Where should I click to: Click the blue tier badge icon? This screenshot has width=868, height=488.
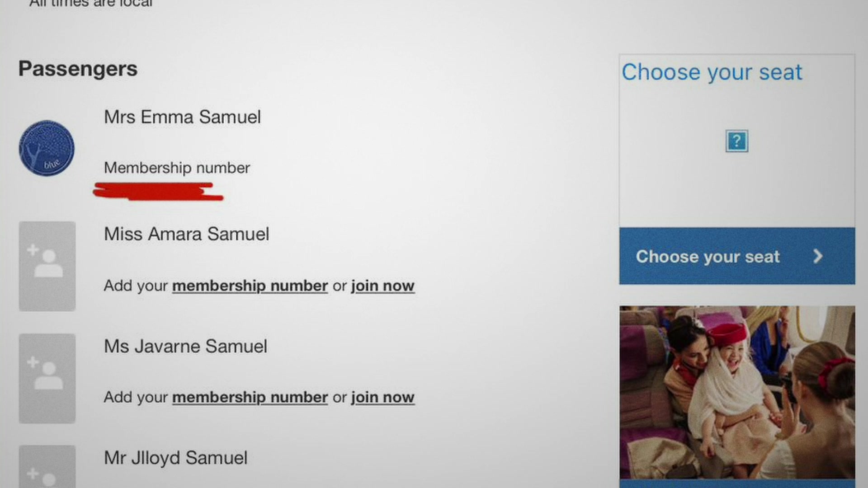click(47, 148)
